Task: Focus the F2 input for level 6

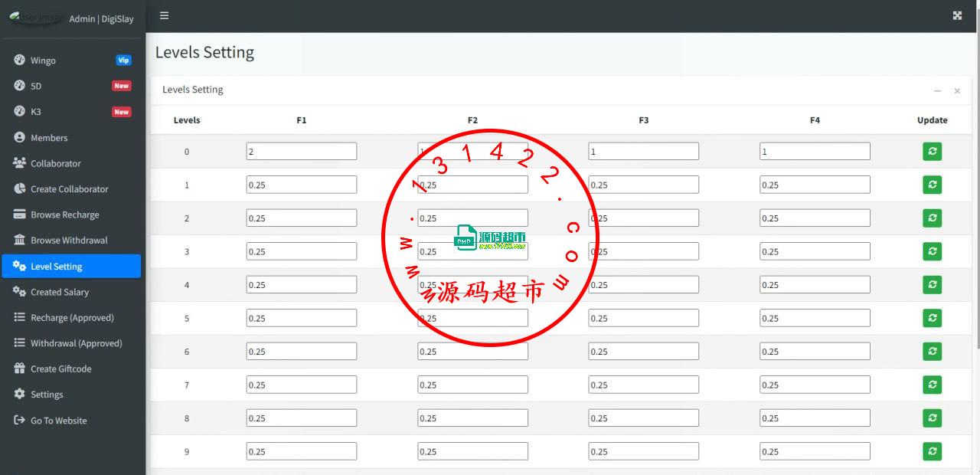Action: pos(473,352)
